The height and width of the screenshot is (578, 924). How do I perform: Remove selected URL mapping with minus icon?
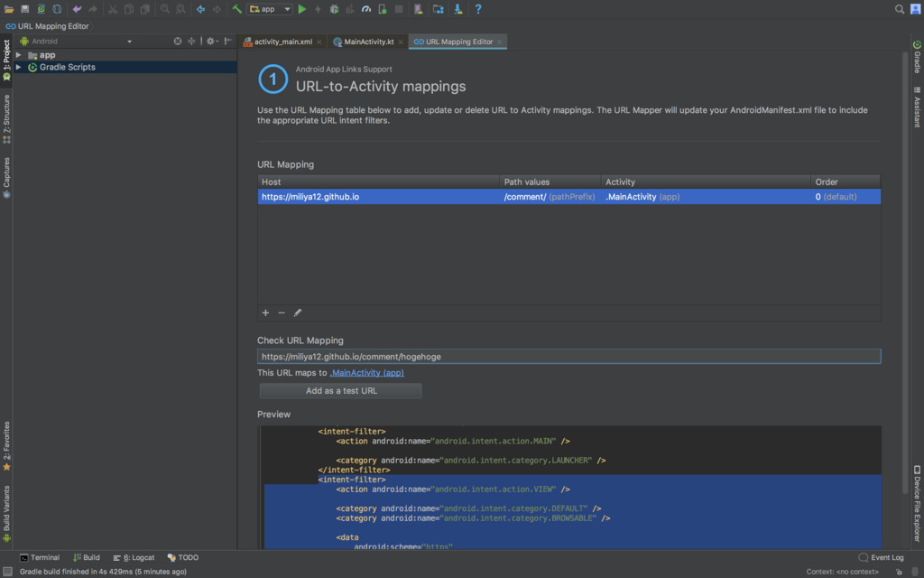point(282,312)
